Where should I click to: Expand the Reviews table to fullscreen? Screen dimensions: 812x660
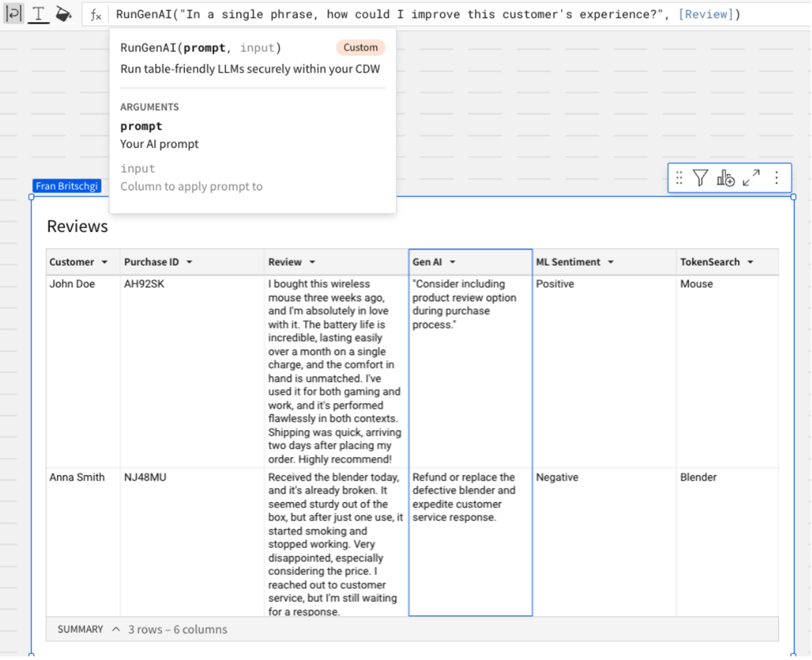752,178
